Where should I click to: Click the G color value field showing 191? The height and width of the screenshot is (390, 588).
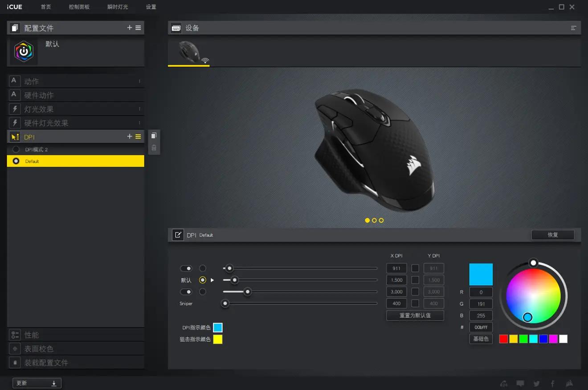click(x=481, y=304)
